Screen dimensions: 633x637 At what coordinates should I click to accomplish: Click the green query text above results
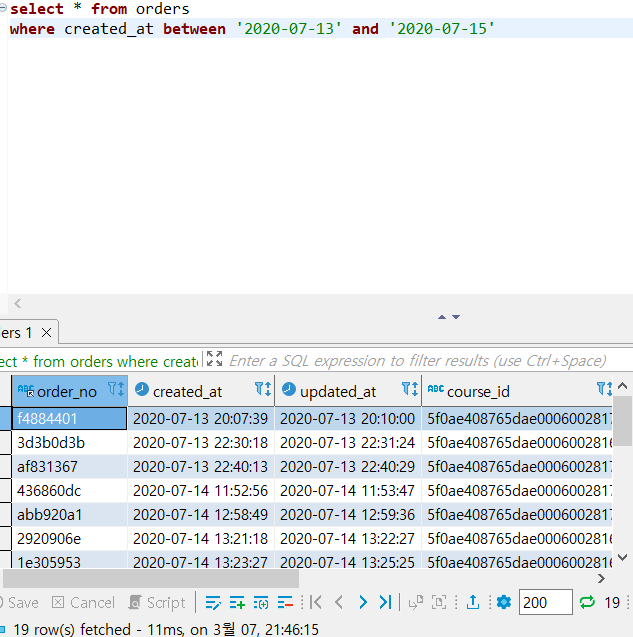point(99,361)
